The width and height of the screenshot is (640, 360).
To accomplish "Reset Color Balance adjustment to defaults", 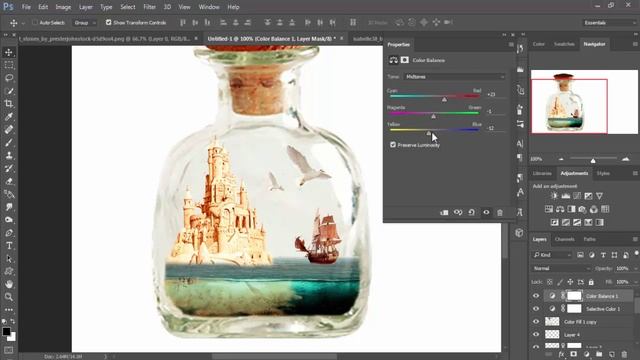I will (x=472, y=212).
